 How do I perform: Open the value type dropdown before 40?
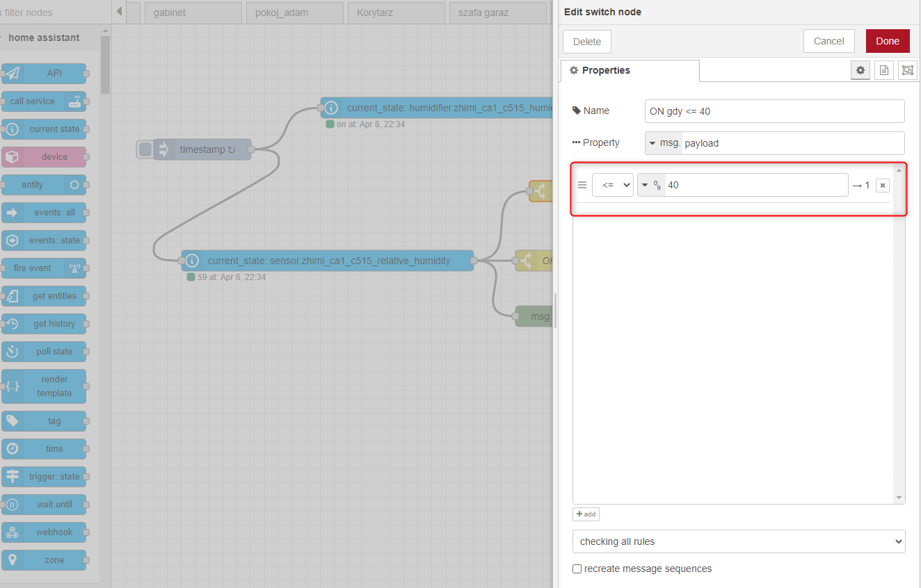651,184
